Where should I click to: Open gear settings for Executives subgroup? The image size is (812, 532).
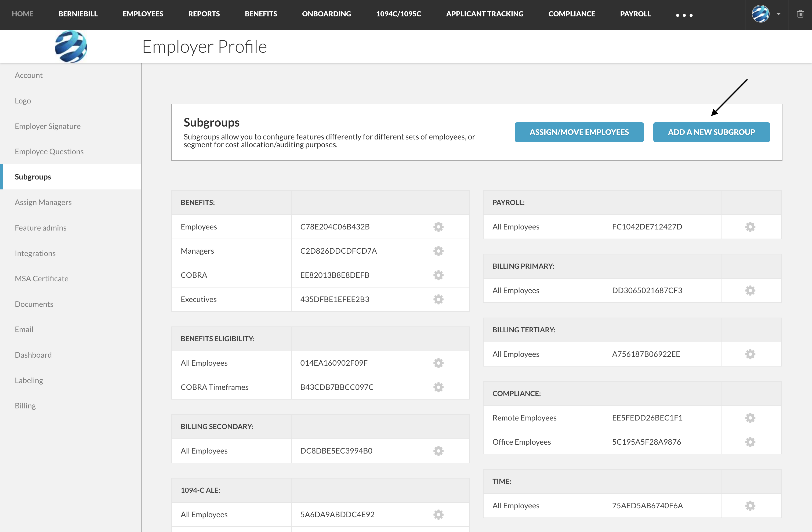point(438,300)
